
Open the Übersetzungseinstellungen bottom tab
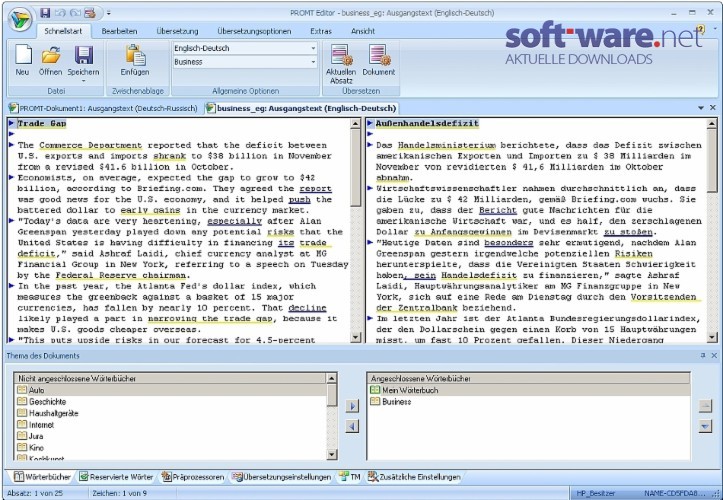click(282, 477)
